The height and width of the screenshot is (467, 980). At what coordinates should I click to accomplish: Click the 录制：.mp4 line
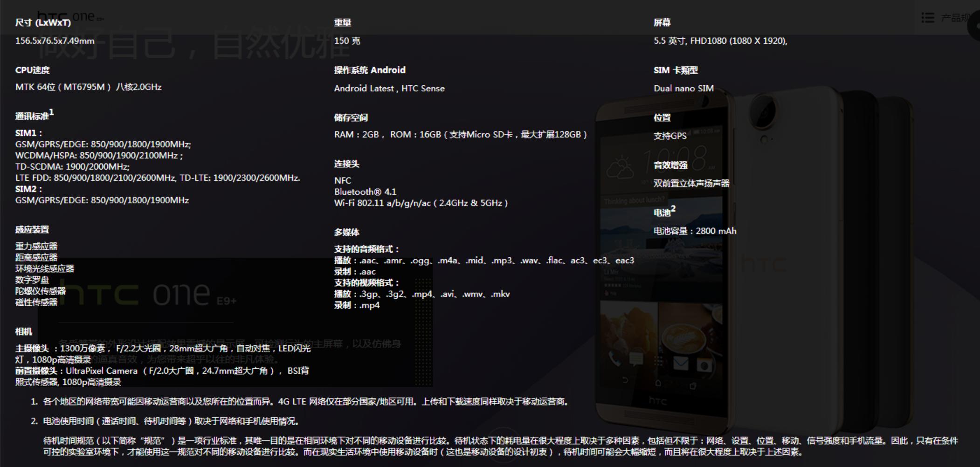[x=357, y=305]
